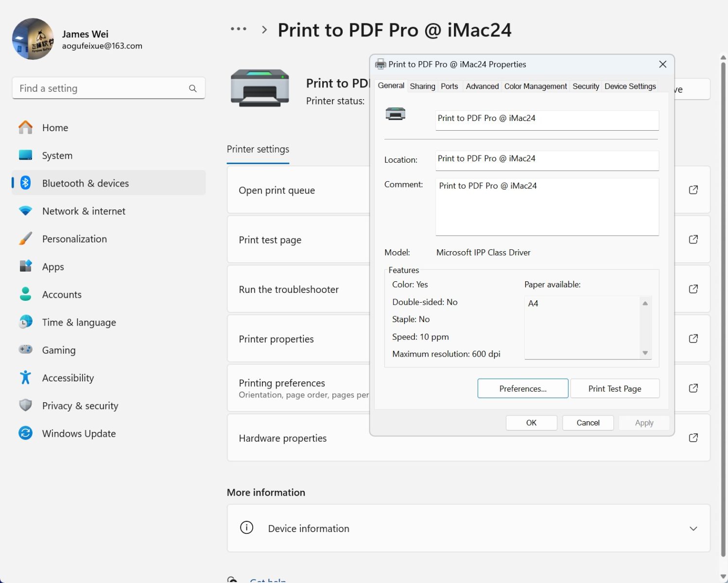Click paper list scroll up arrow
This screenshot has height=583, width=728.
coord(645,303)
